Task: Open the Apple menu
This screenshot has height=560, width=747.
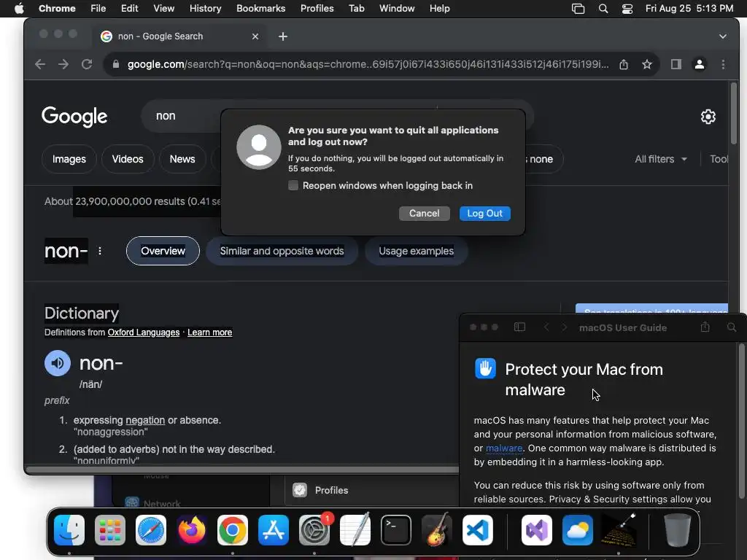Action: [19, 9]
